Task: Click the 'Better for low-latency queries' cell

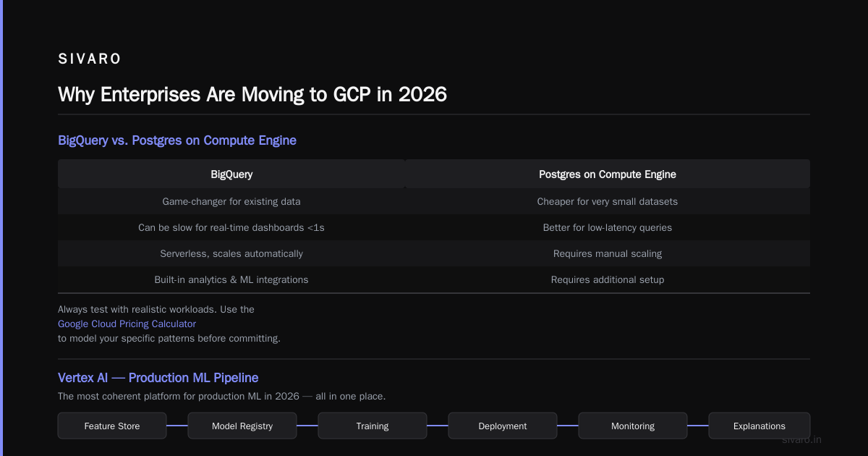Action: (x=608, y=227)
